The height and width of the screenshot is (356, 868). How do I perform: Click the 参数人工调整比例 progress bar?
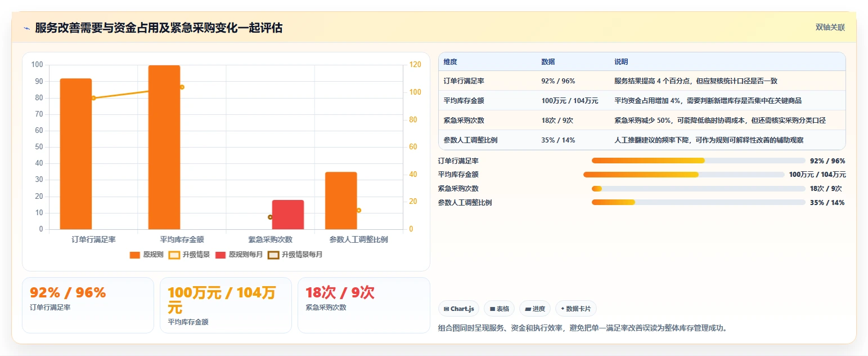699,202
